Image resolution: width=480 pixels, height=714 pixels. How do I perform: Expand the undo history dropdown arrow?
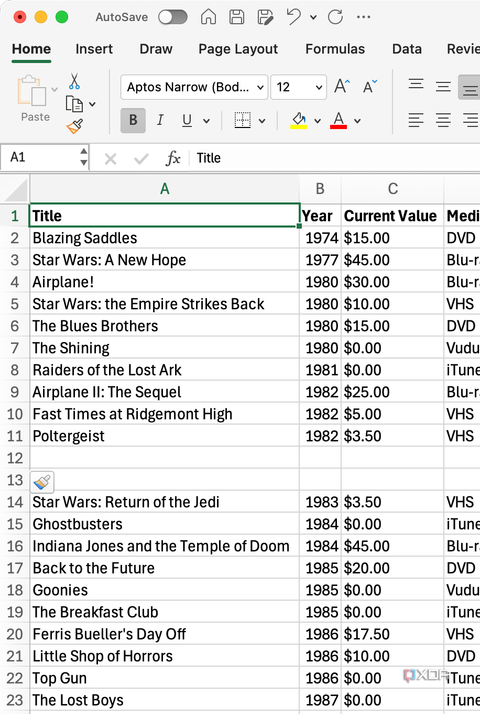(313, 18)
